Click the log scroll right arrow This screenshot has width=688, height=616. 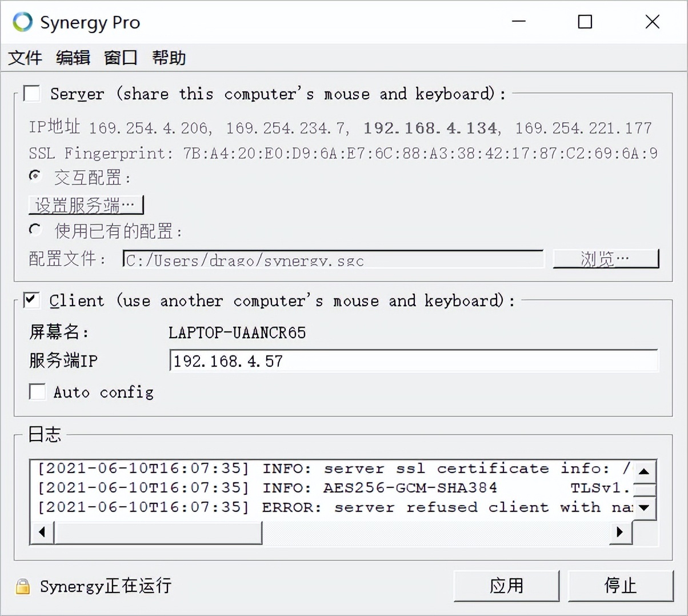621,533
